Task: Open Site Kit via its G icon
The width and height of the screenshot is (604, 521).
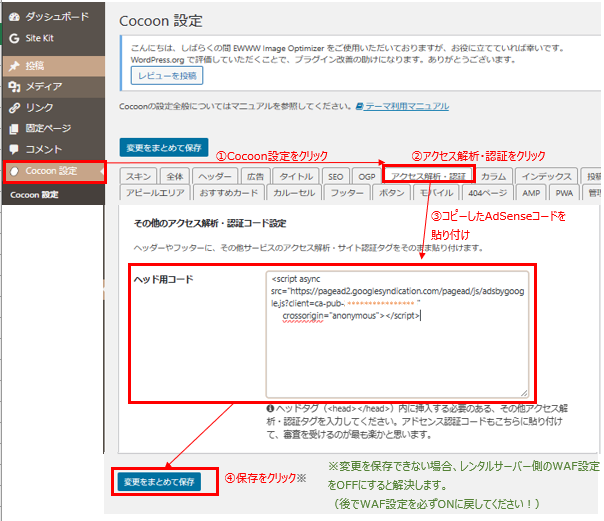Action: 12,39
